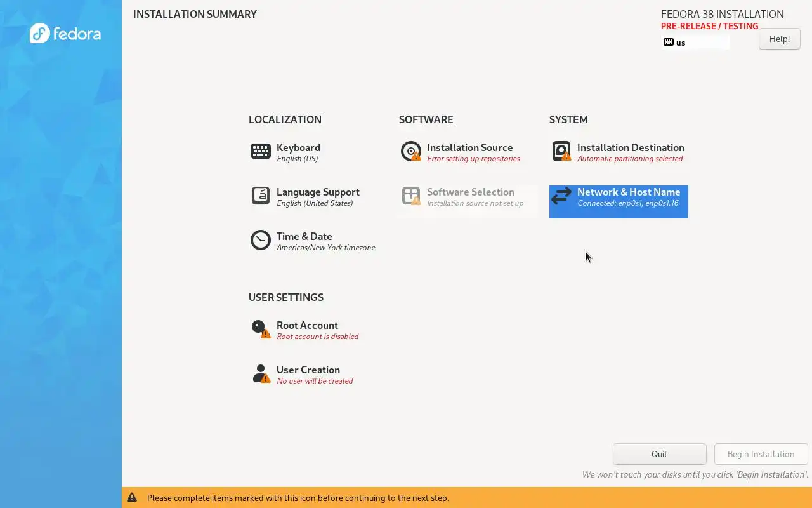This screenshot has height=508, width=812.
Task: Open the Installation Source disc icon
Action: pyautogui.click(x=411, y=151)
